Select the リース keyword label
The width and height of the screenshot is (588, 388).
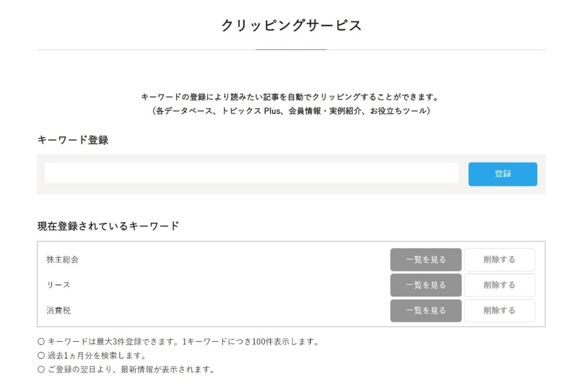58,285
